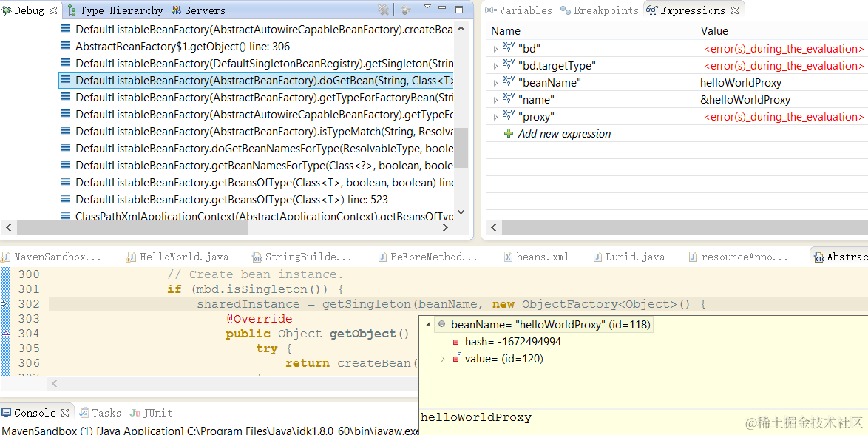
Task: Click the watch expression icon beside "proxy"
Action: pyautogui.click(x=509, y=116)
